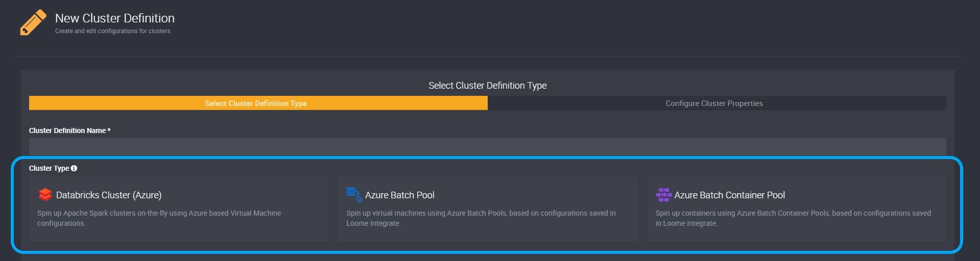Viewport: 980px width, 261px height.
Task: Click the 'Spin up containers' description text
Action: (793, 218)
